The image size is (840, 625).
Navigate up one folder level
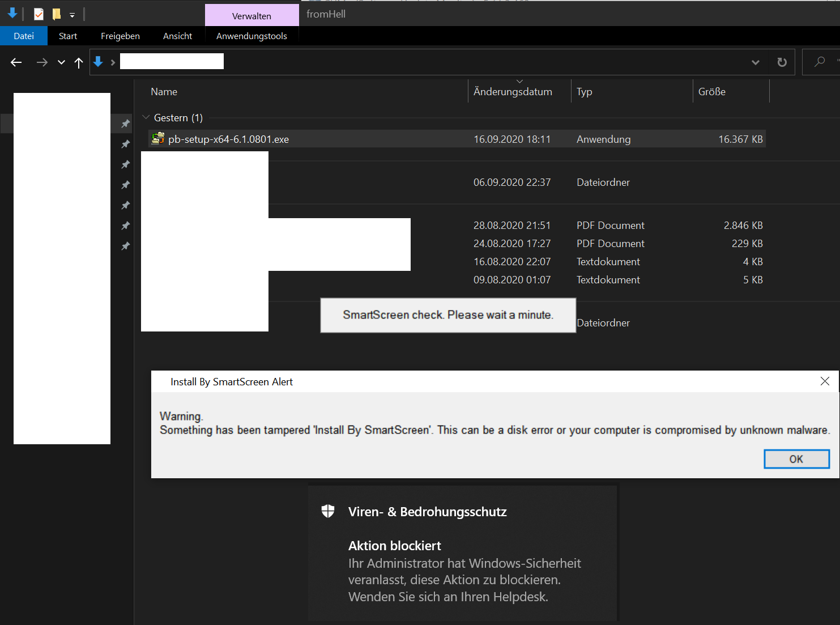coord(79,62)
